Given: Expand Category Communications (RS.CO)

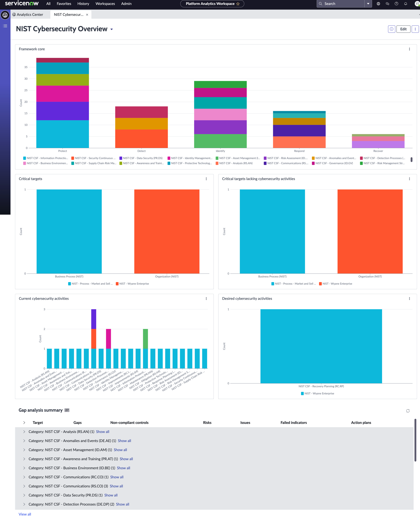Looking at the screenshot, I should pyautogui.click(x=24, y=486).
